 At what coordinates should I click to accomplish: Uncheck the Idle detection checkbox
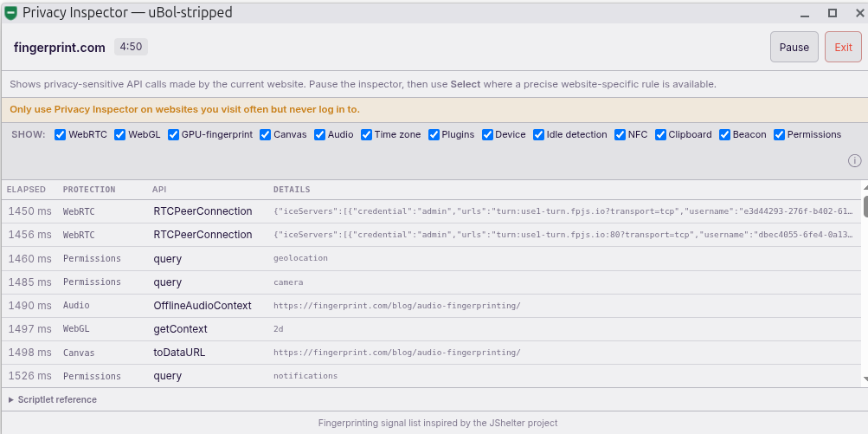tap(538, 134)
